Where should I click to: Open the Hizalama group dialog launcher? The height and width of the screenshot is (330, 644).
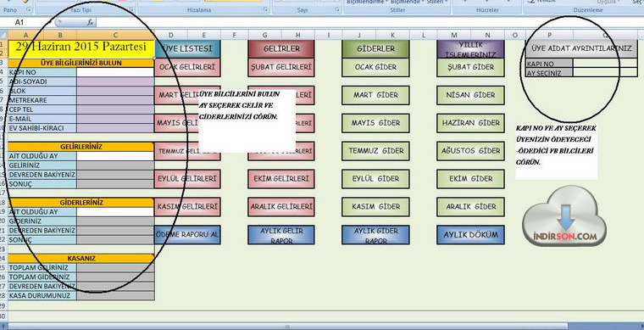[266, 9]
